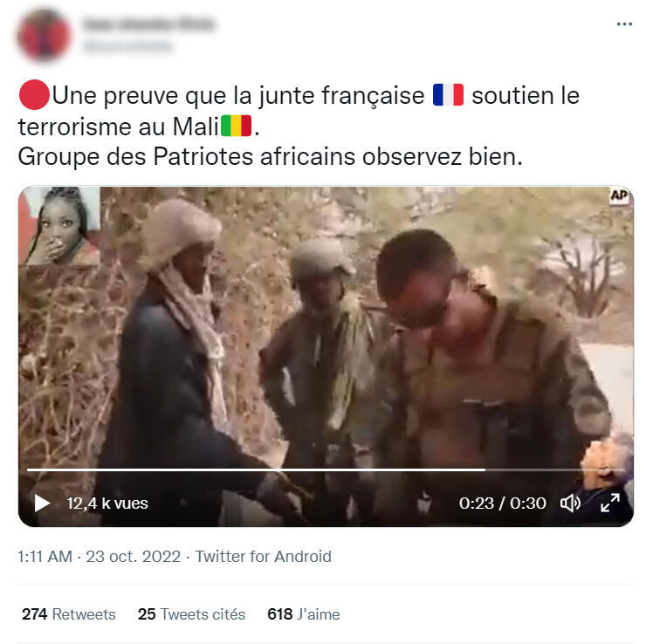Click the French flag emoji

click(448, 95)
